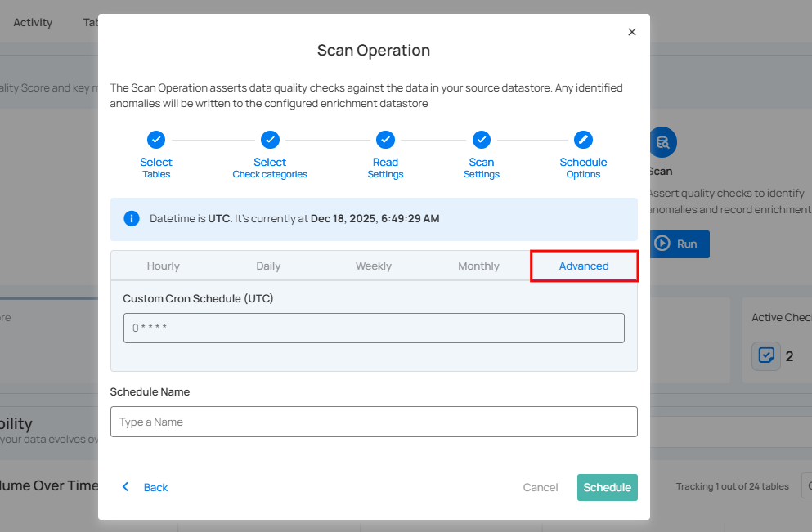Click the blue info icon in UTC banner

(131, 218)
